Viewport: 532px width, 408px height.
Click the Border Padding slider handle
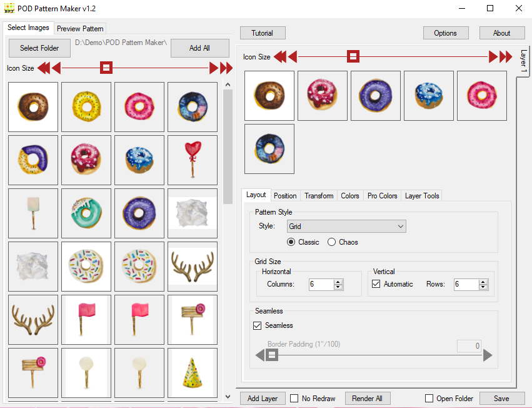point(272,355)
